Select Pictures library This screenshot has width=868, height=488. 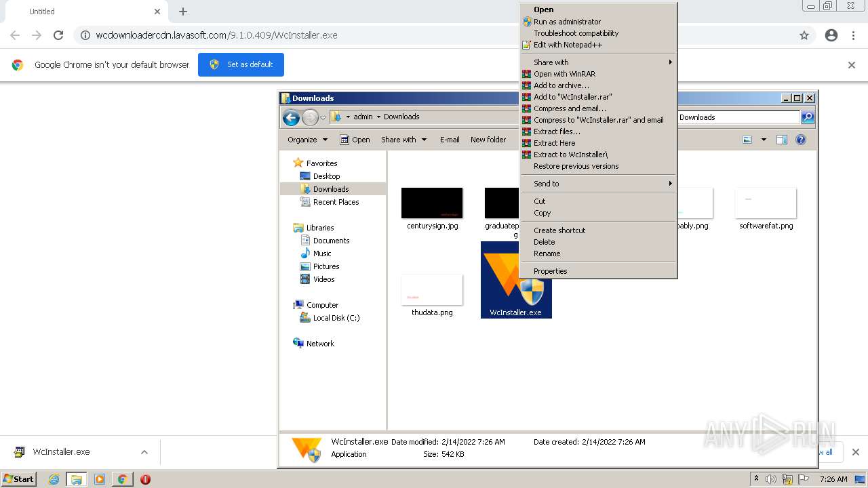326,266
